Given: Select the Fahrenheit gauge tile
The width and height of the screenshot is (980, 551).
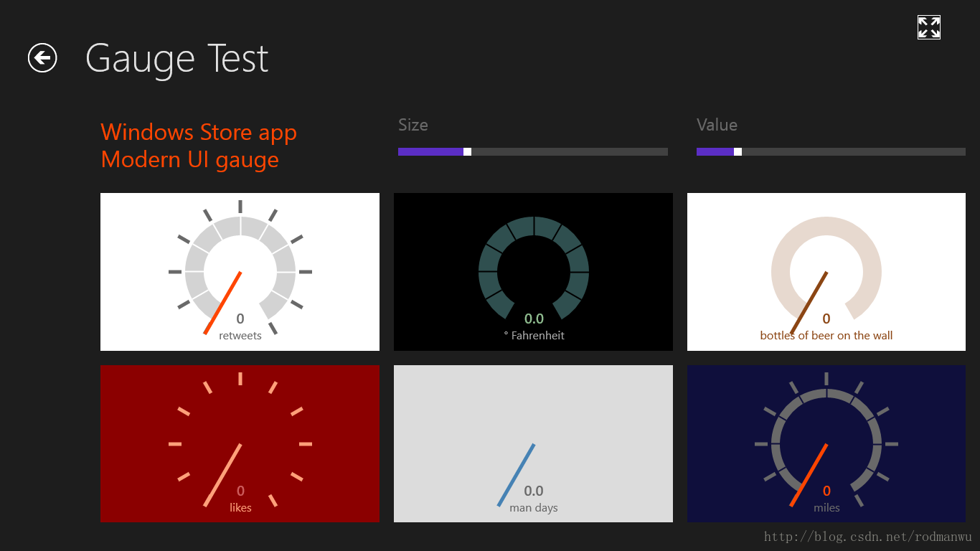Looking at the screenshot, I should pos(533,272).
